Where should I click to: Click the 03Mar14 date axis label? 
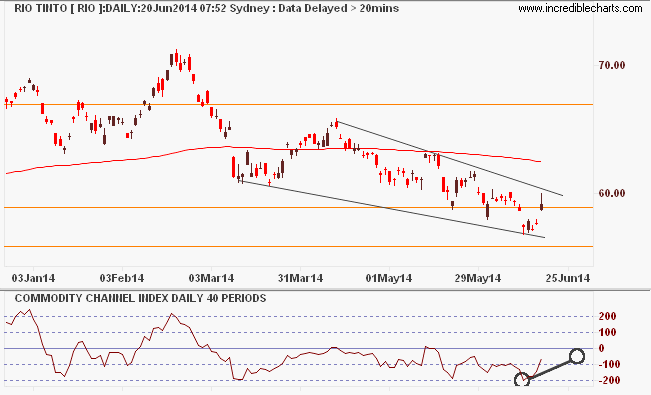[211, 278]
